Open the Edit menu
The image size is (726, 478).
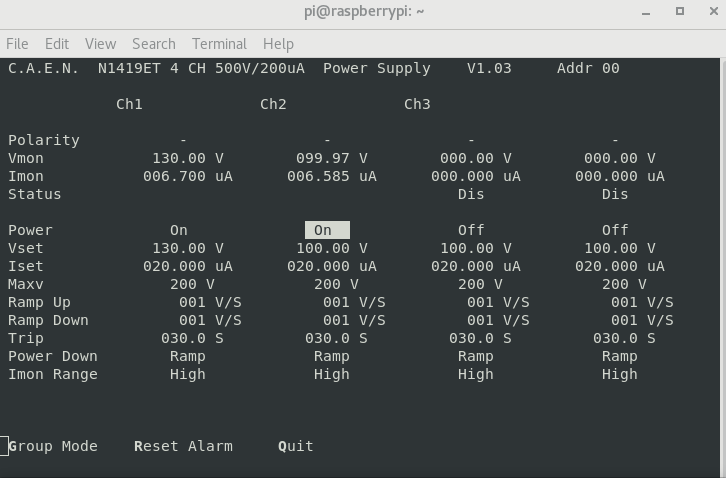56,44
